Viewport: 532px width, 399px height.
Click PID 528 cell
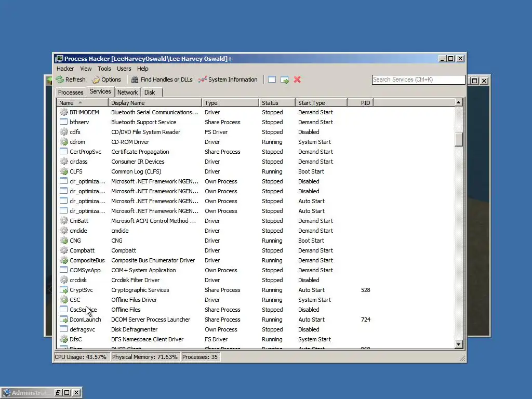click(365, 290)
